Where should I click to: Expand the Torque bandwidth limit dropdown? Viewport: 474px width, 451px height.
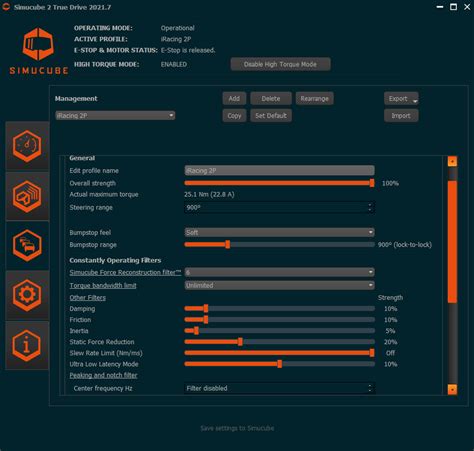tap(279, 285)
